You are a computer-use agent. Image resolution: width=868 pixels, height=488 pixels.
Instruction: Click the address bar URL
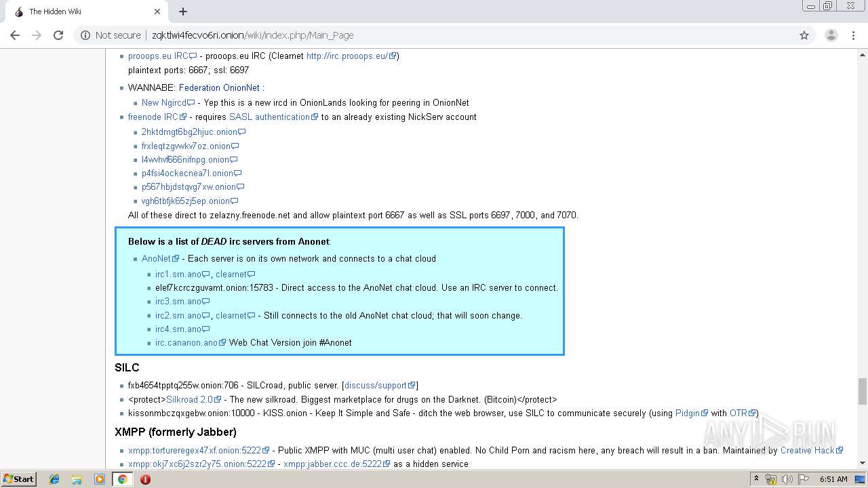(x=252, y=35)
